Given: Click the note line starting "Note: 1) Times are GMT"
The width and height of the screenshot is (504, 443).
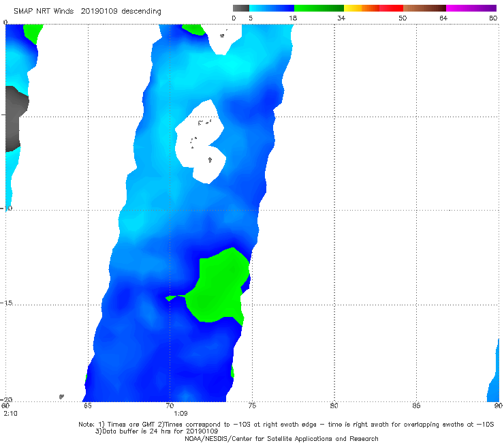Looking at the screenshot, I should [286, 425].
